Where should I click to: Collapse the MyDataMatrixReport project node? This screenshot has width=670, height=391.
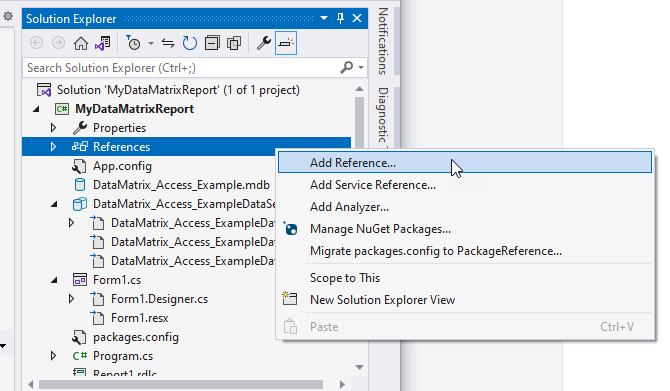[37, 109]
